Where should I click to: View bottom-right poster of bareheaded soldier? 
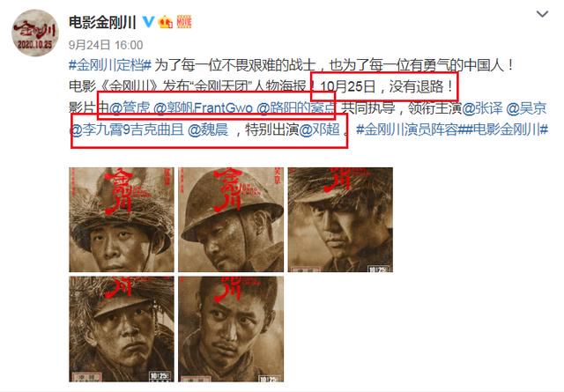tap(231, 329)
